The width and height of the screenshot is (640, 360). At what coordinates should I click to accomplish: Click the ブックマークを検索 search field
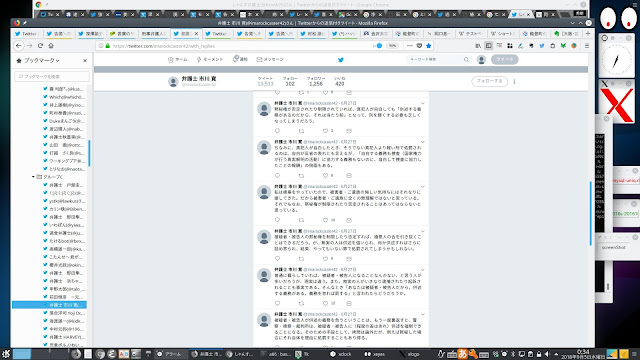click(x=52, y=76)
